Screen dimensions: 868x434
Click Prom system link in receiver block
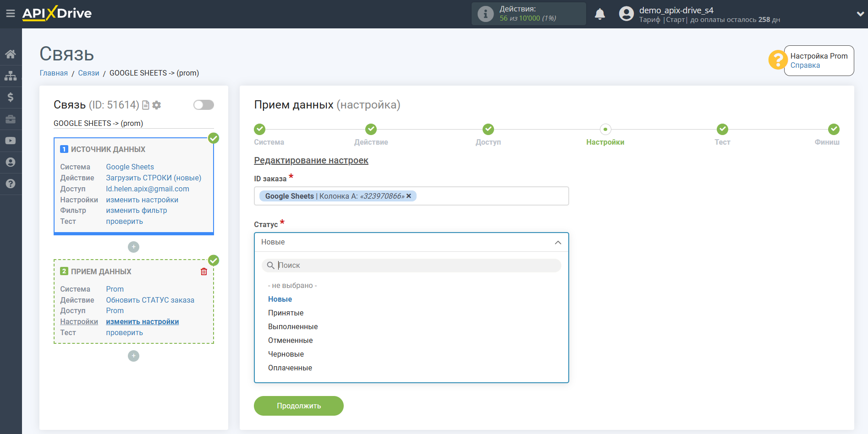pos(115,289)
